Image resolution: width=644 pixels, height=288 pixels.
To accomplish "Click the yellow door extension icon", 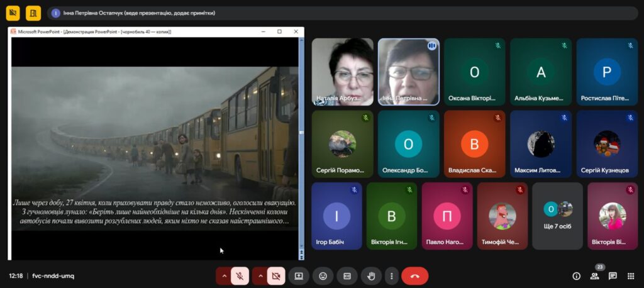I will [33, 13].
